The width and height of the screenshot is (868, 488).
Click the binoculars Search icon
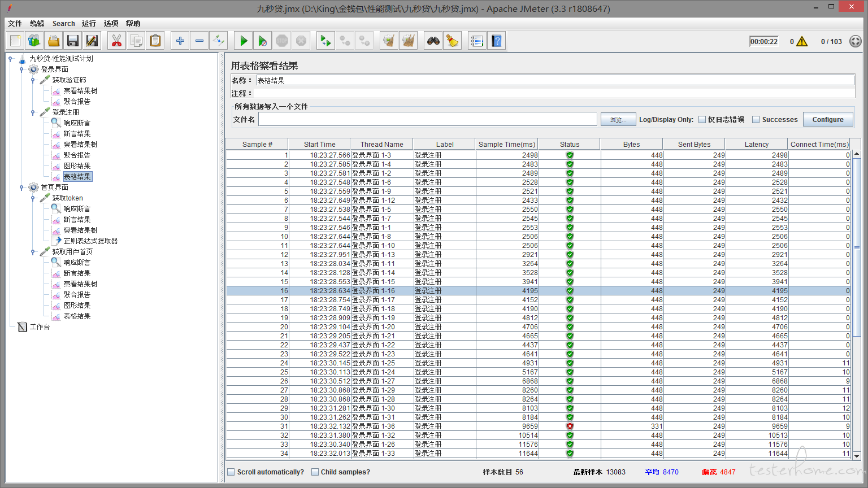[433, 41]
